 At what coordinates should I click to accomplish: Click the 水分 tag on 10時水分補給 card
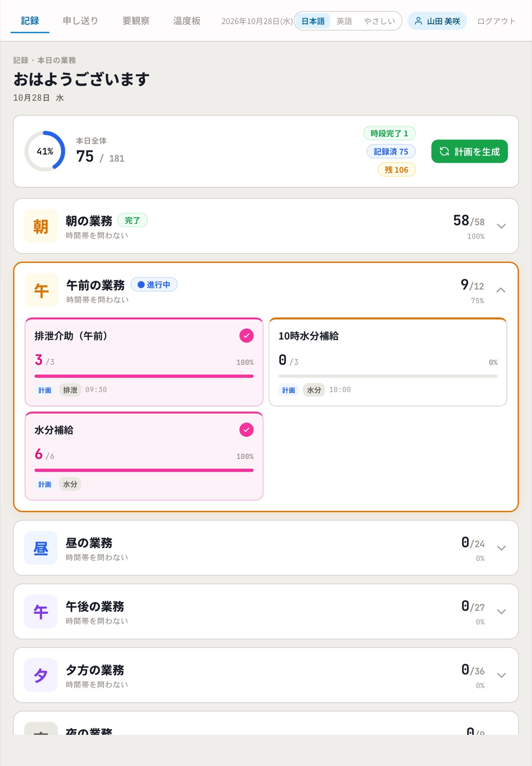[314, 390]
